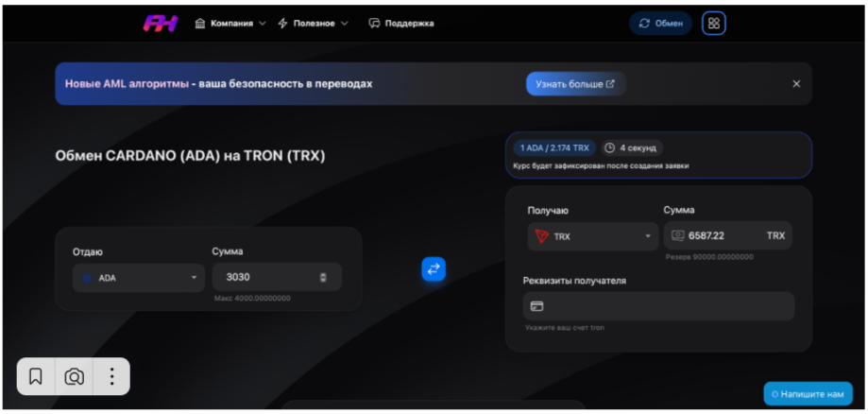
Task: Open the grid apps menu icon
Action: (714, 24)
